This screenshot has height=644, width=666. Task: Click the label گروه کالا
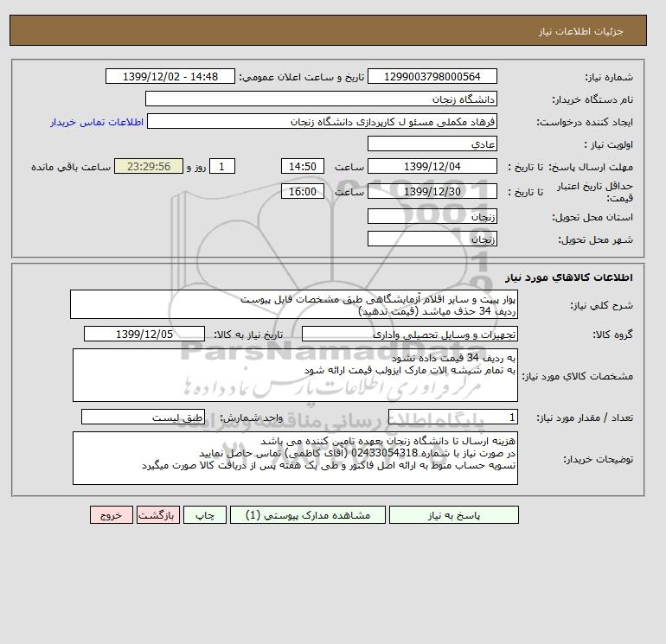pos(612,335)
